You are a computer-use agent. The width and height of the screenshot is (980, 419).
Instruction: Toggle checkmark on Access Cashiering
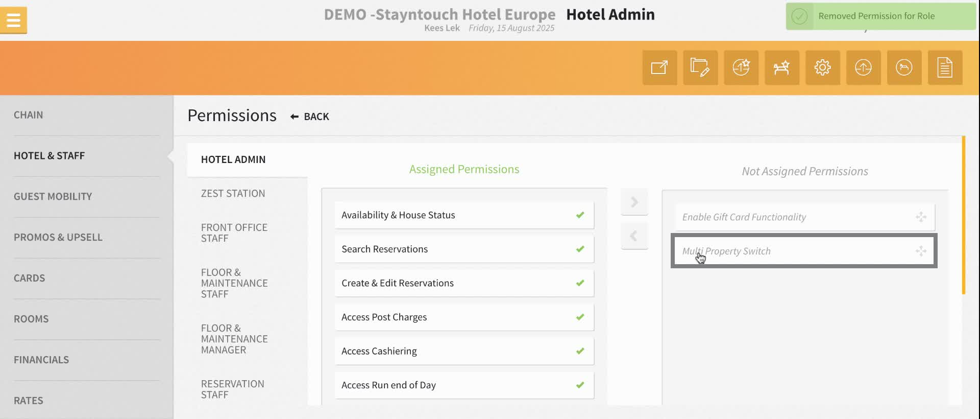point(580,351)
